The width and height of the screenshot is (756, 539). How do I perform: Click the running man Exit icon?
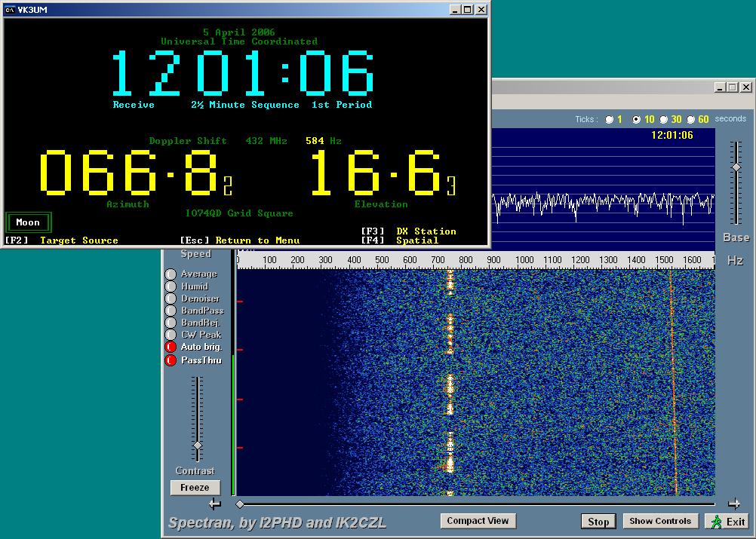tap(717, 522)
